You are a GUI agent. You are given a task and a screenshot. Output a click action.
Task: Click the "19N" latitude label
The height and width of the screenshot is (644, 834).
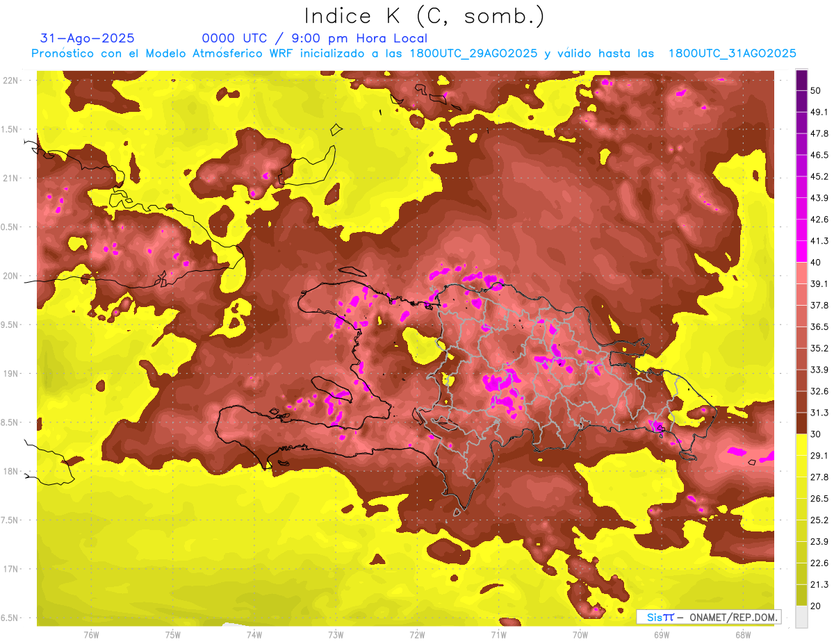click(x=10, y=373)
